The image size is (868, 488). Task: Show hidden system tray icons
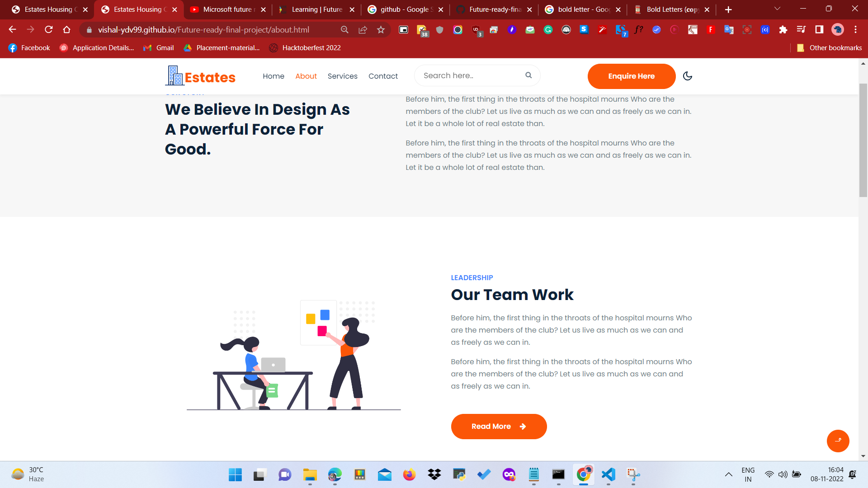tap(729, 474)
